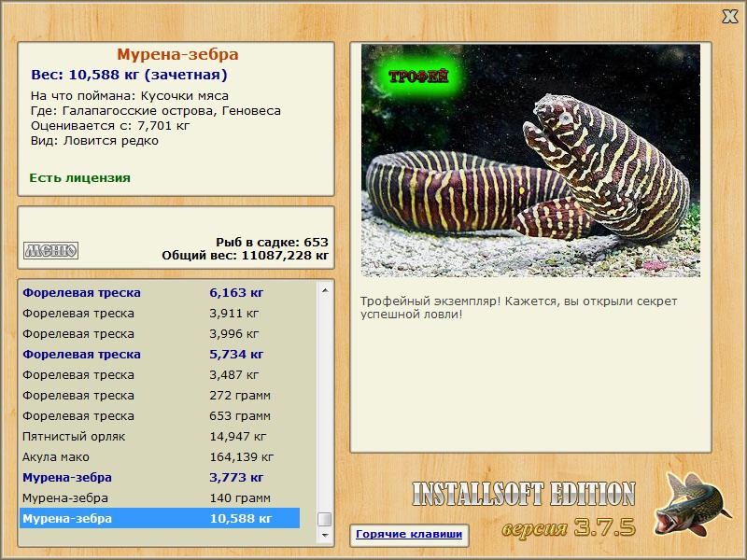Click the scroll down arrow in fish list
The width and height of the screenshot is (747, 560).
coord(325,535)
